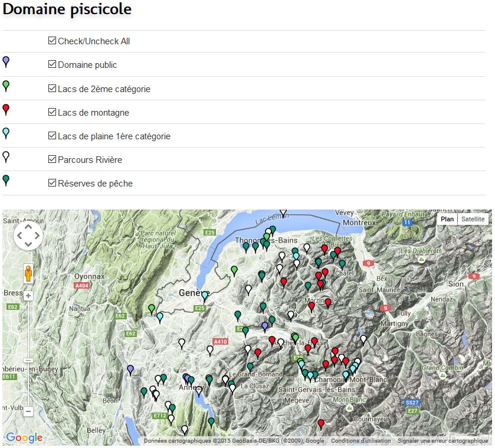Select the red pin near Courmayeur at bottom
Viewport: 495px width, 448px height.
point(321,424)
